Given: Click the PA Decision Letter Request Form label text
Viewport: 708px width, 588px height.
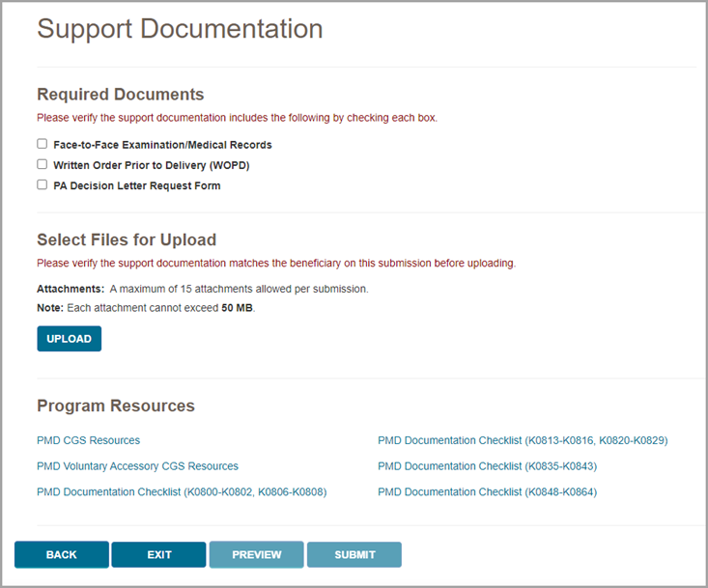Looking at the screenshot, I should click(136, 185).
